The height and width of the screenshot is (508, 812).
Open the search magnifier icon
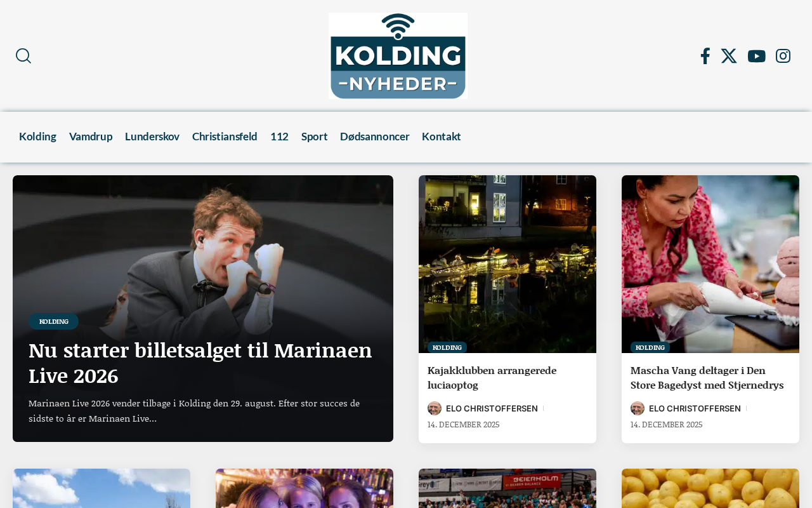pyautogui.click(x=23, y=56)
